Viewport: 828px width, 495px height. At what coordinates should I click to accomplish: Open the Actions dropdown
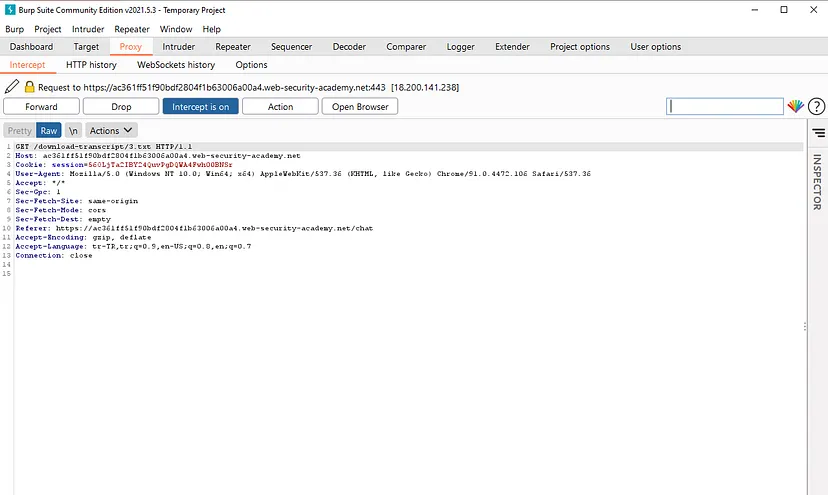(x=111, y=130)
